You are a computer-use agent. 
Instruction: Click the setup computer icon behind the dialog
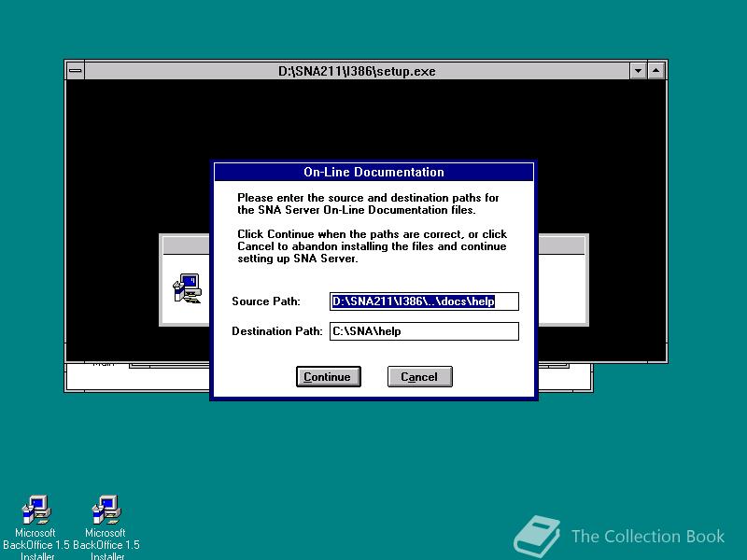pos(188,288)
